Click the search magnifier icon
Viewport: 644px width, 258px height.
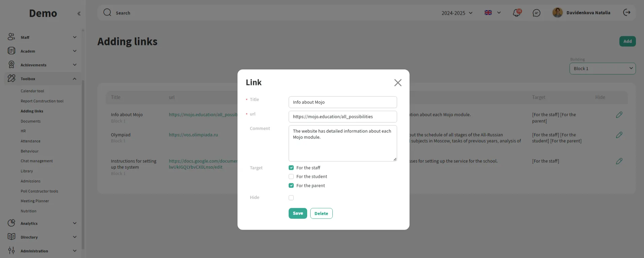point(107,12)
